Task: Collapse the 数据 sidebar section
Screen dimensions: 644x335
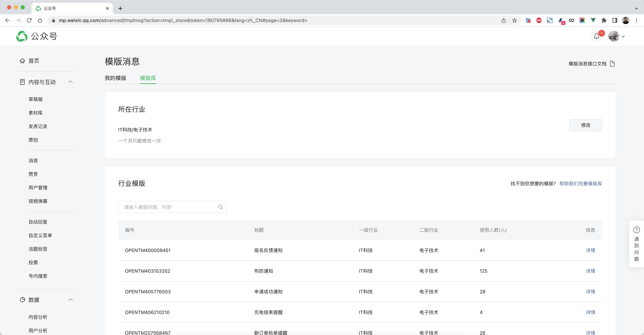Action: (x=71, y=300)
